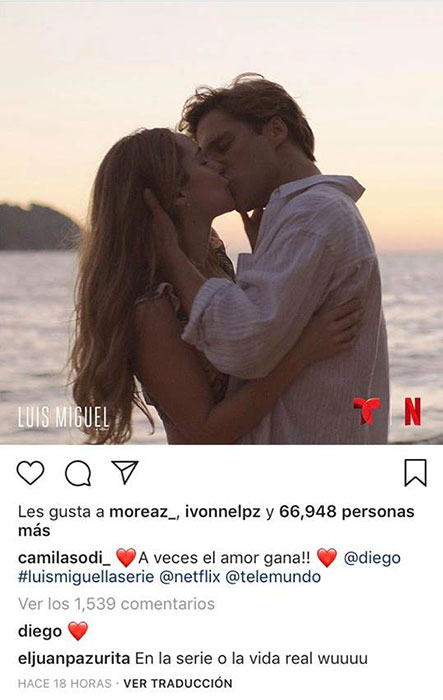The image size is (443, 700).
Task: Click Ver Traducción link
Action: 178,683
